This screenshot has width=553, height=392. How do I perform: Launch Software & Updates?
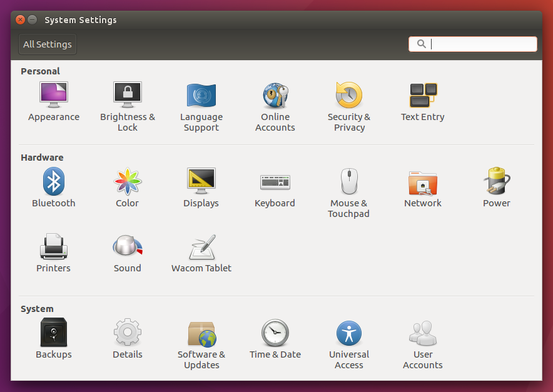click(201, 334)
